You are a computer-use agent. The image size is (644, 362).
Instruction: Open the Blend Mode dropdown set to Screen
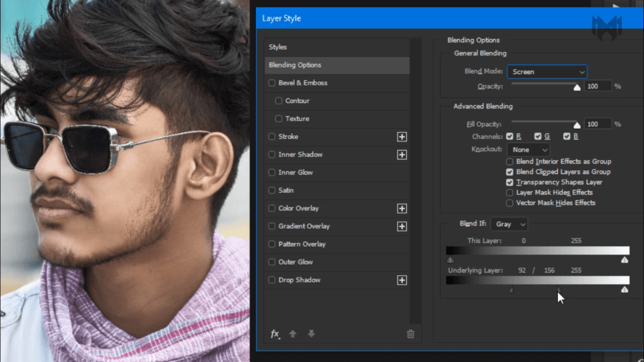tap(547, 72)
